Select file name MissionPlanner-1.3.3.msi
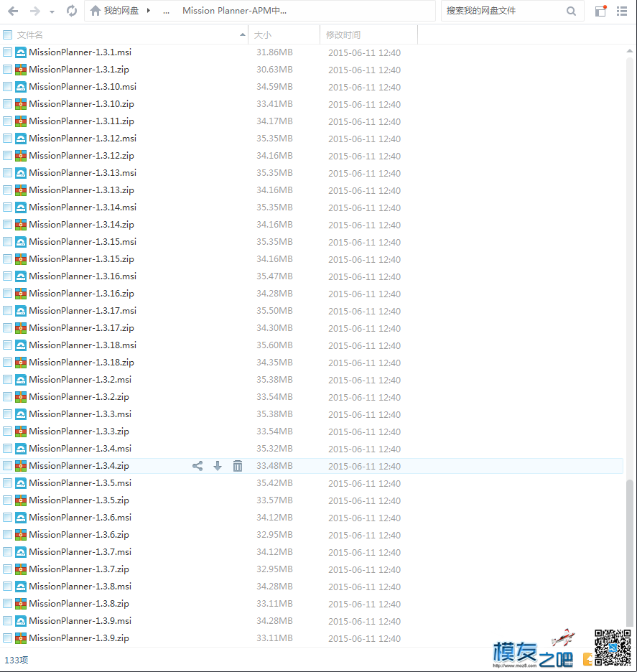The image size is (637, 672). tap(80, 414)
